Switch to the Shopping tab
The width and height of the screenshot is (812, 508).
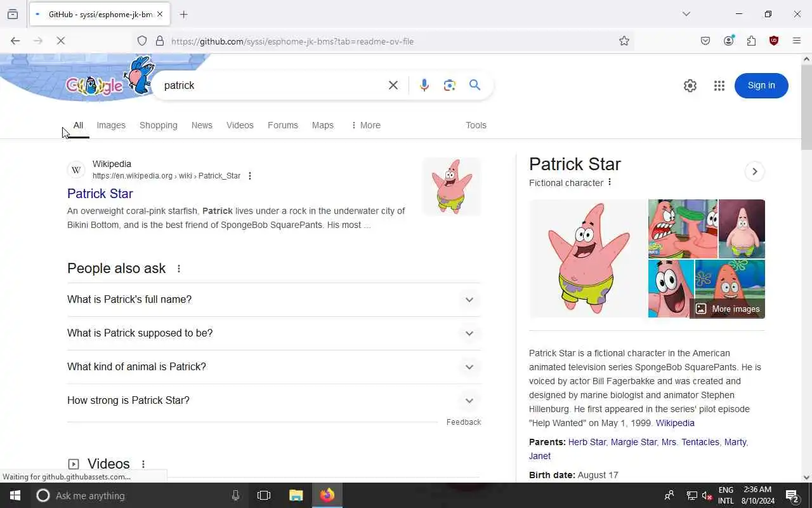click(x=159, y=125)
